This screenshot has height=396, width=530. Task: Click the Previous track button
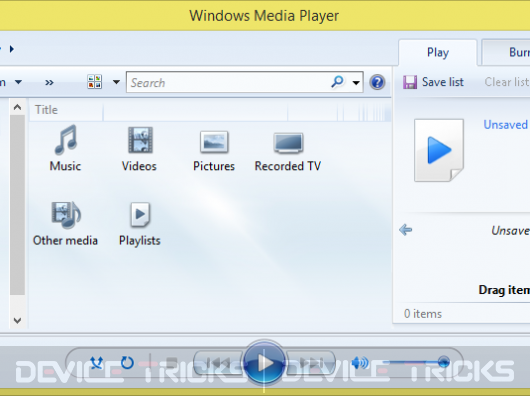218,363
